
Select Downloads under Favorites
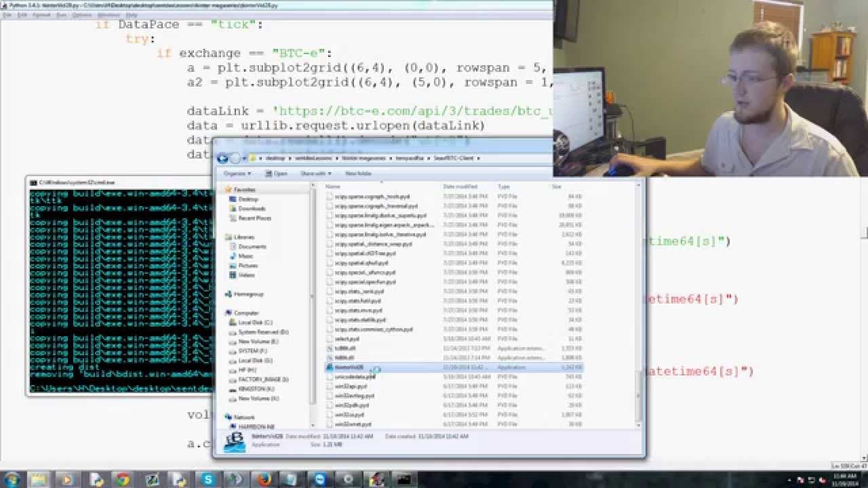pos(252,209)
